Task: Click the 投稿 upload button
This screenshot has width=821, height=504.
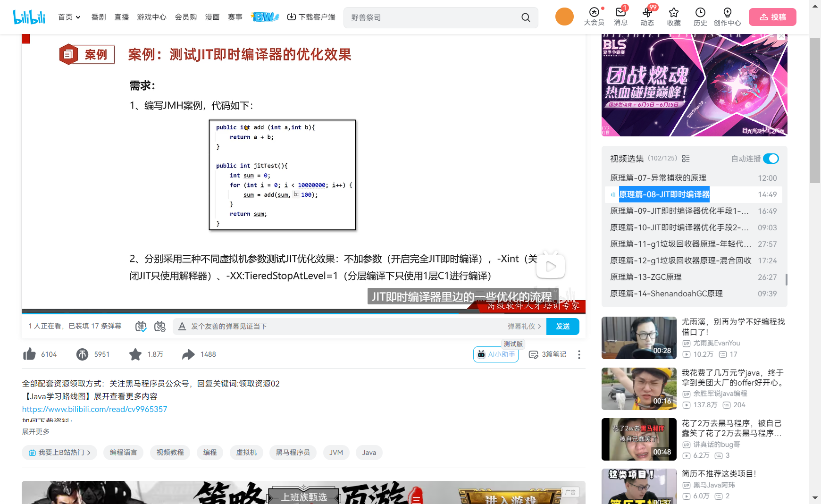Action: coord(772,17)
